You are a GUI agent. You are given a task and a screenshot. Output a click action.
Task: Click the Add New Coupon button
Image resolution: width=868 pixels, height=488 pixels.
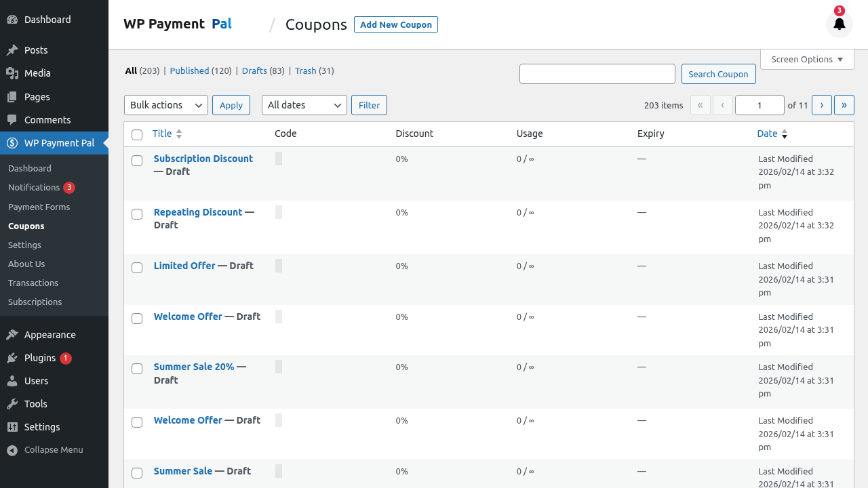tap(395, 24)
